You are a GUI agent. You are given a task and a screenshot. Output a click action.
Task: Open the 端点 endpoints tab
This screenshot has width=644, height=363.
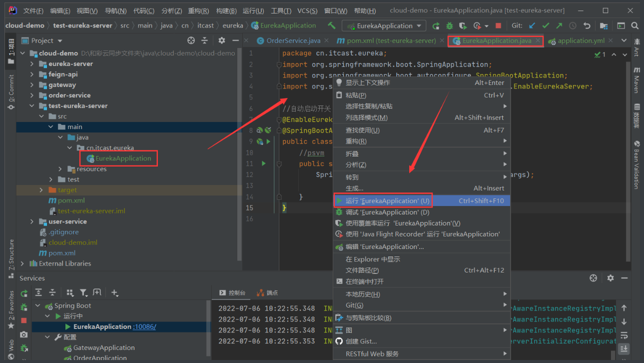click(267, 292)
